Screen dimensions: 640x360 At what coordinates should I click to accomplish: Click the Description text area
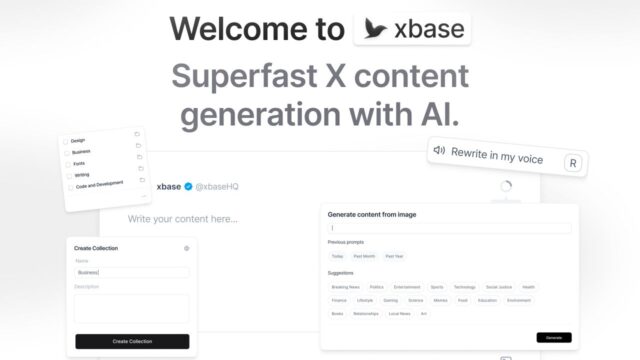coord(132,308)
